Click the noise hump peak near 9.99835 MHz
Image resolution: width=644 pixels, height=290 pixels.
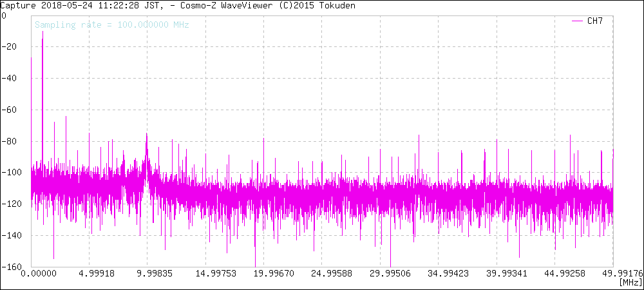(147, 134)
